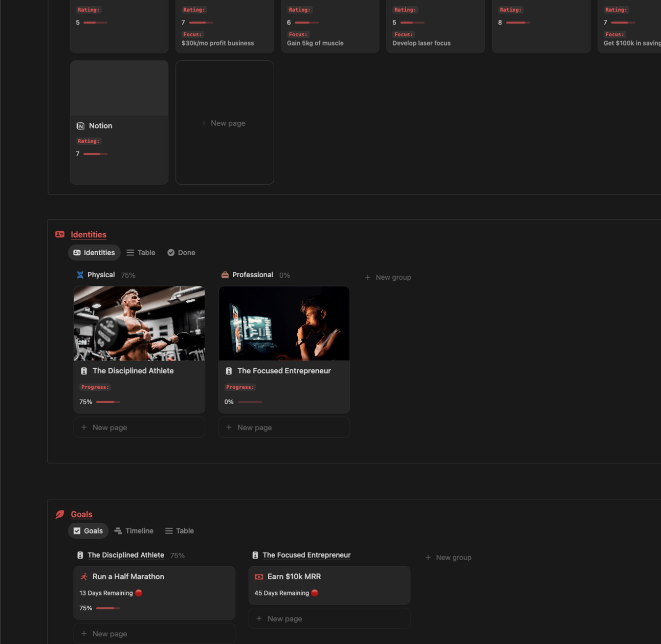
Task: Click The Disciplined Athlete identity card title
Action: click(x=133, y=371)
